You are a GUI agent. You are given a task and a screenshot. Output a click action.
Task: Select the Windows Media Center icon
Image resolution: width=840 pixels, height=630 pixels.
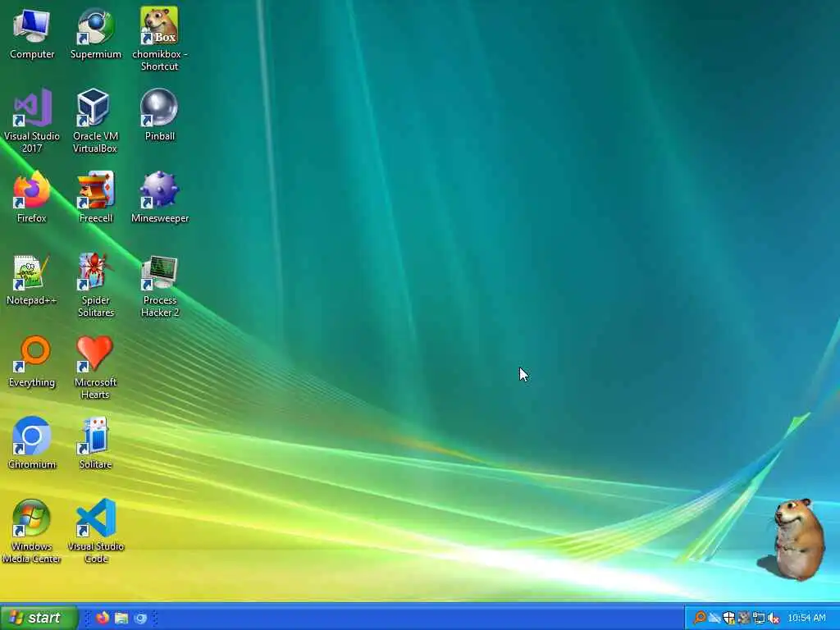click(x=32, y=532)
